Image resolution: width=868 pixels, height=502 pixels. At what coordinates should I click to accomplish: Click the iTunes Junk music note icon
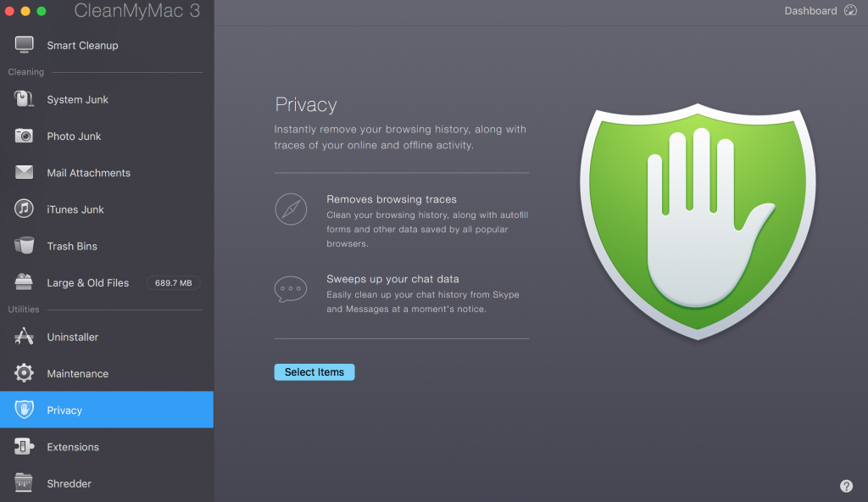tap(24, 209)
